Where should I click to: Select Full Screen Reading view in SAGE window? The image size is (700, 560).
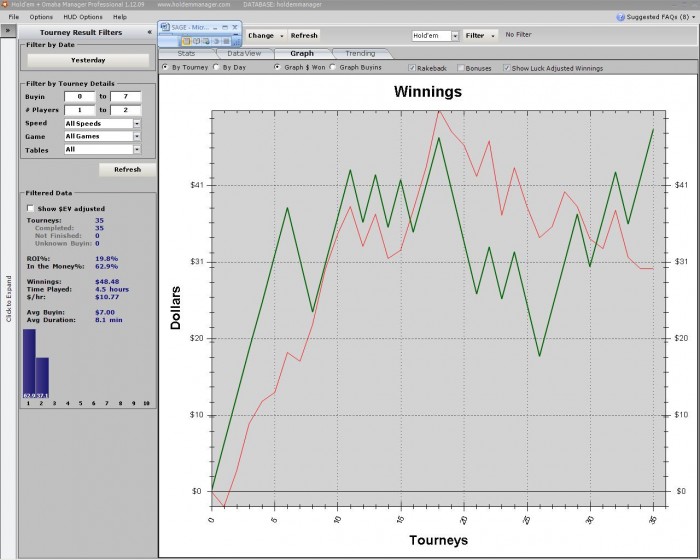click(196, 41)
